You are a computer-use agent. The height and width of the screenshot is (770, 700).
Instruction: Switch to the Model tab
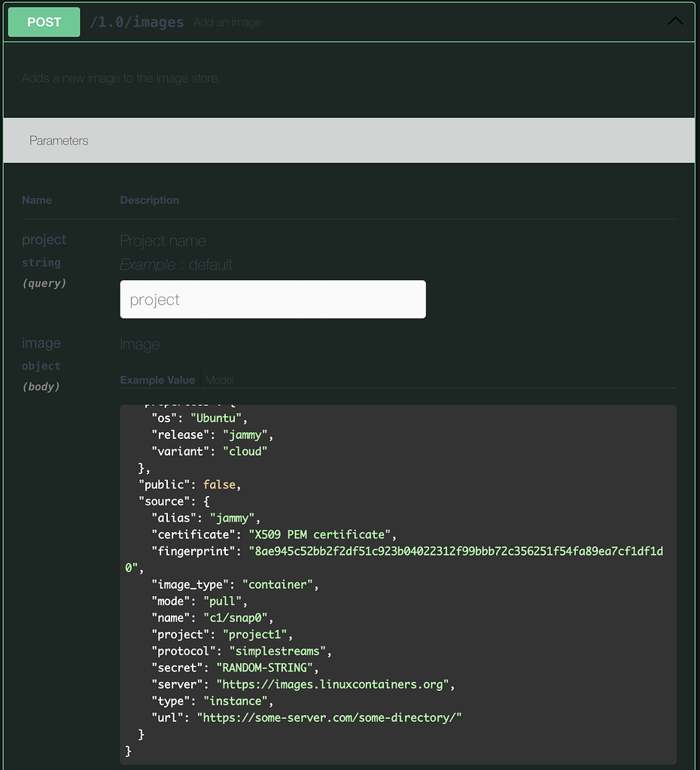click(219, 380)
